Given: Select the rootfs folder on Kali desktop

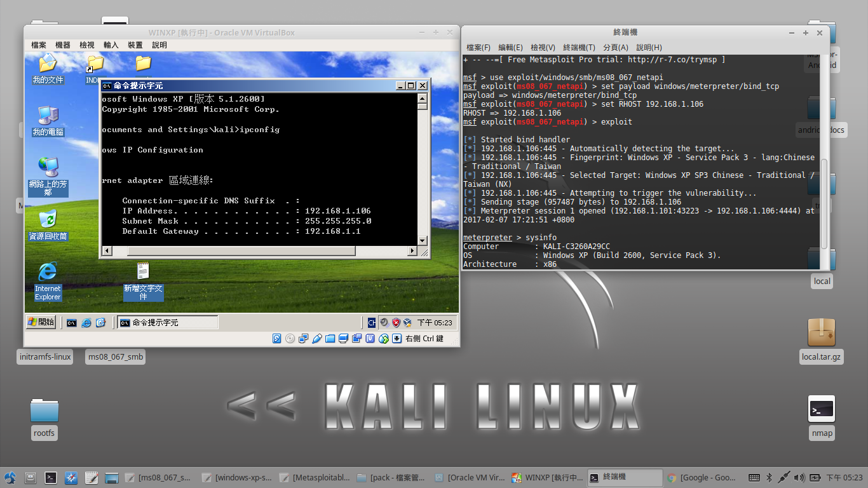Looking at the screenshot, I should (44, 419).
